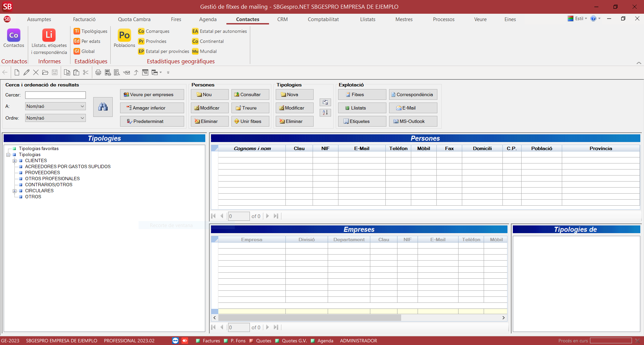Image resolution: width=644 pixels, height=345 pixels.
Task: Open the Contactos ribbon icon
Action: [13, 36]
